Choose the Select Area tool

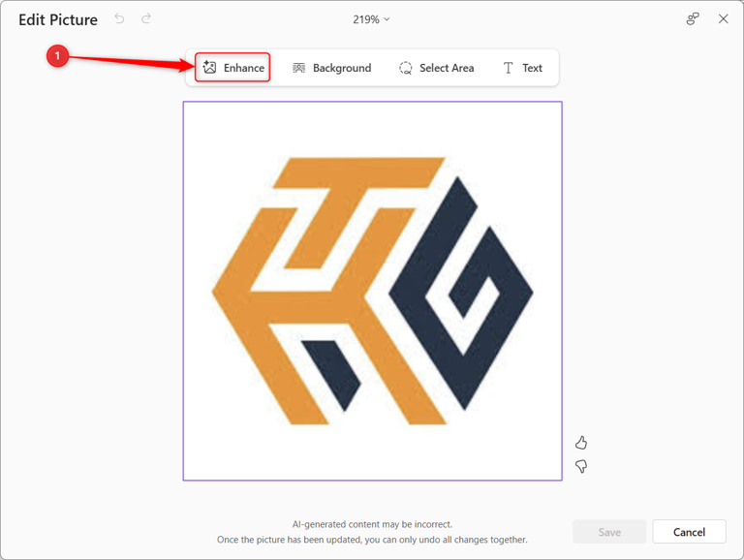pos(437,68)
